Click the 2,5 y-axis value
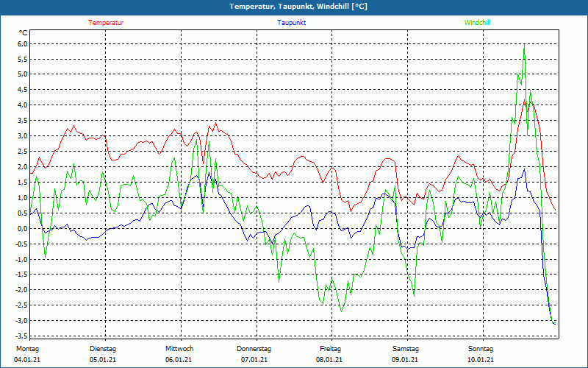This screenshot has height=368, width=588. click(x=23, y=152)
